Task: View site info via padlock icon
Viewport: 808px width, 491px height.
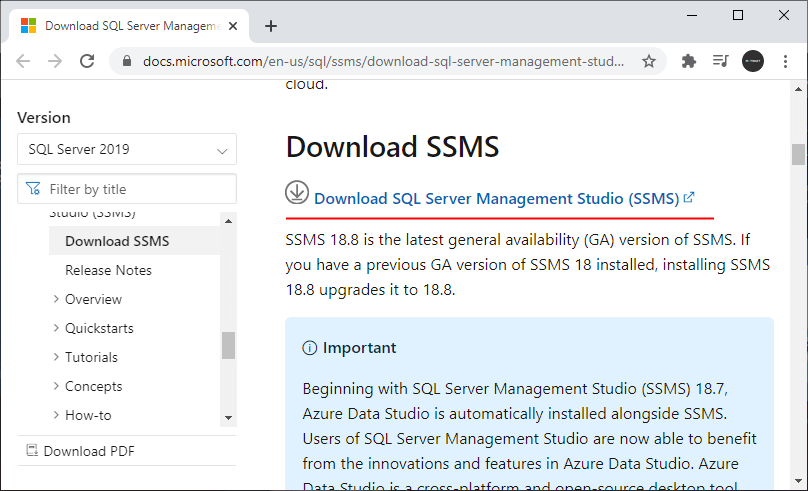Action: pyautogui.click(x=127, y=61)
